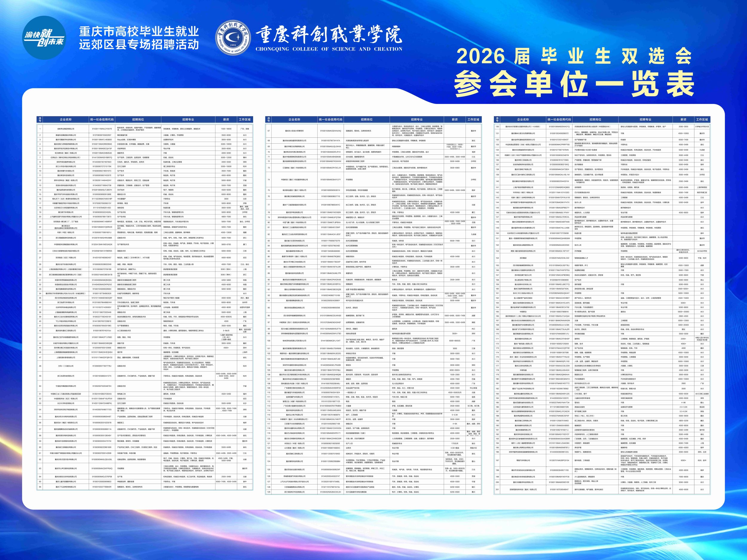Click the calligraphy title 重庆科创职业学院
The width and height of the screenshot is (747, 560).
coord(328,35)
